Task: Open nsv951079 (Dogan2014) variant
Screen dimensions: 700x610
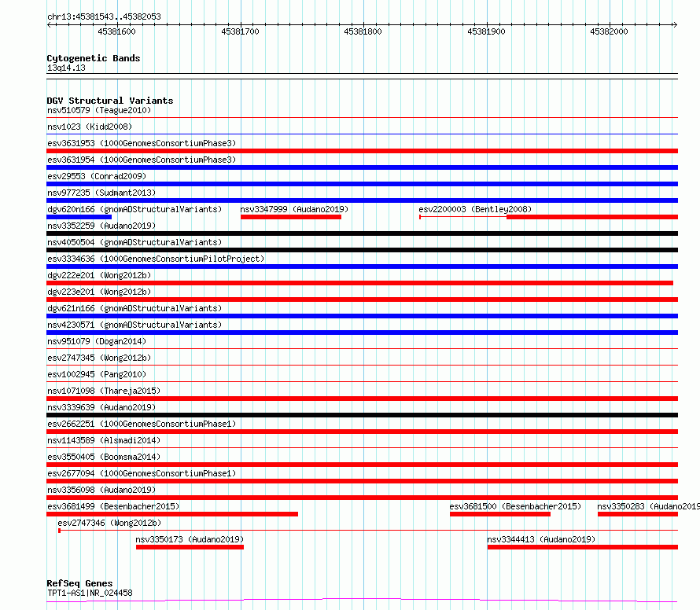Action: 97,341
